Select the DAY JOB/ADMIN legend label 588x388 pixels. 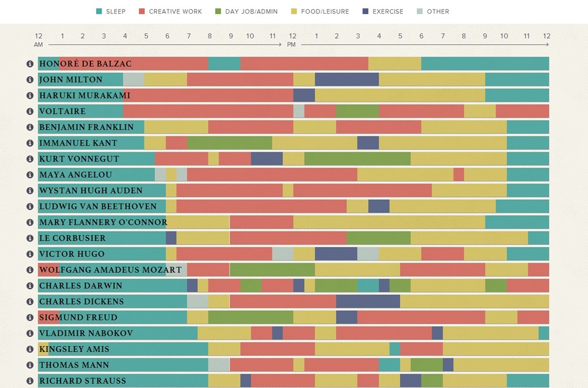[x=251, y=12]
